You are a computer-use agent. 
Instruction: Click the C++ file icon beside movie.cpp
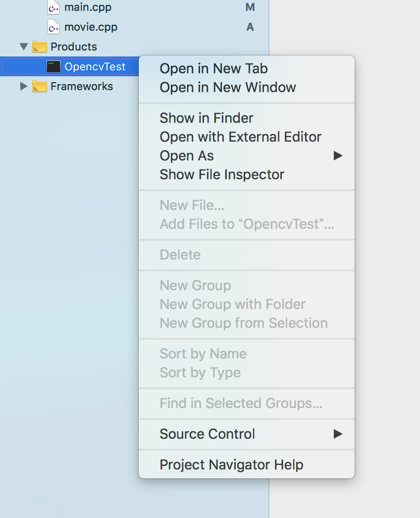53,27
